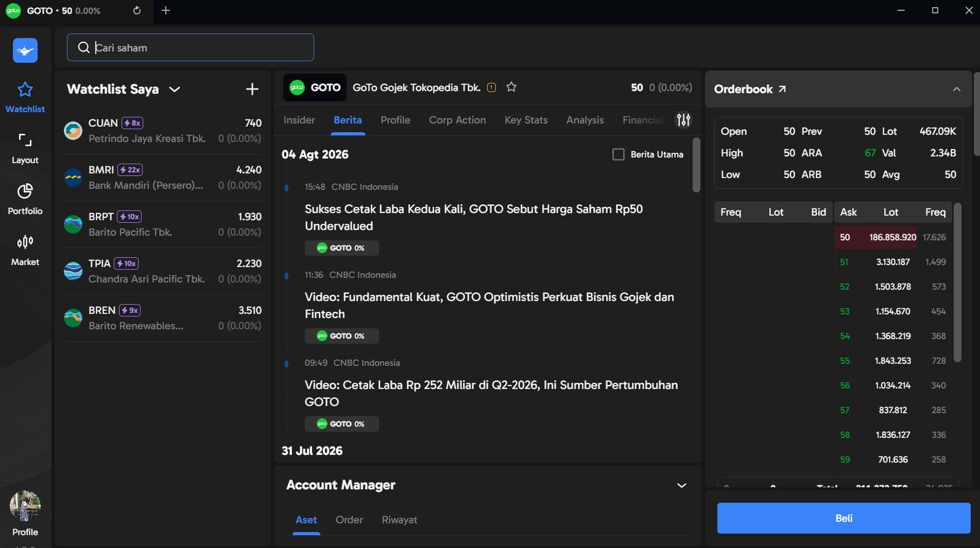Add a stock to Watchlist Saya
The height and width of the screenshot is (548, 980).
[252, 89]
